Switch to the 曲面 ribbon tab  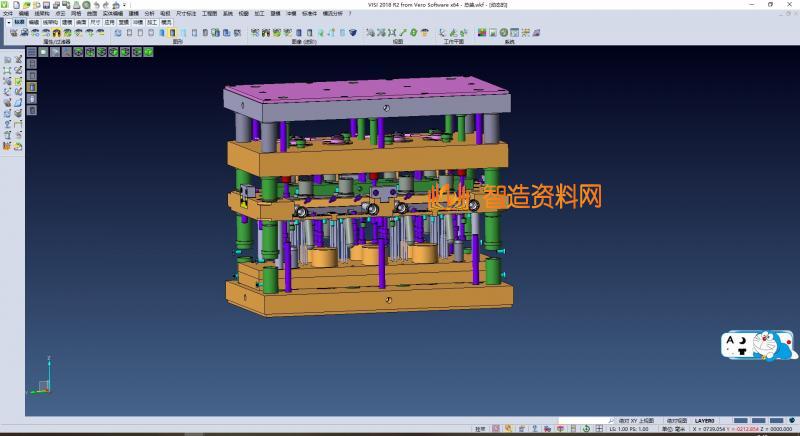81,21
